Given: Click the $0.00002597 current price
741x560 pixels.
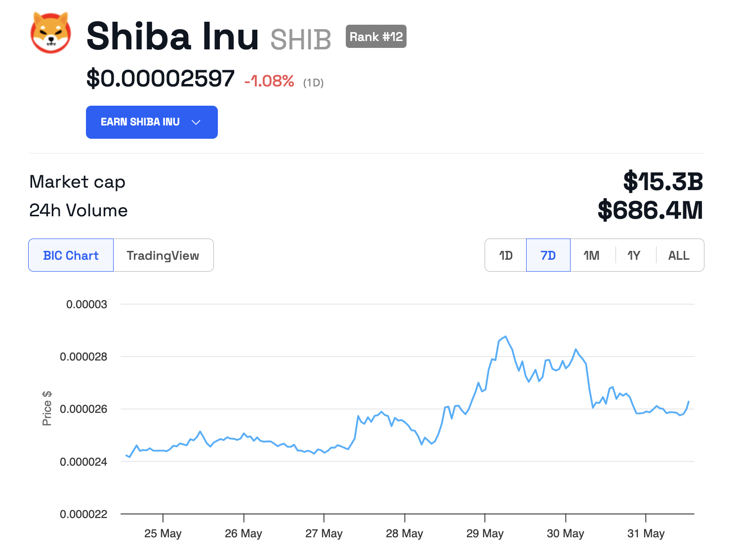Looking at the screenshot, I should coord(161,79).
